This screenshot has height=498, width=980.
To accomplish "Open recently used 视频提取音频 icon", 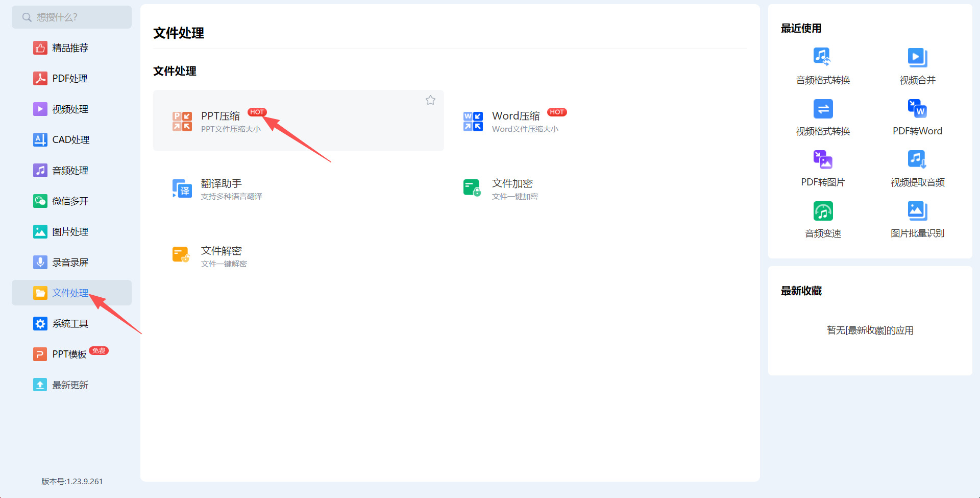I will [917, 159].
